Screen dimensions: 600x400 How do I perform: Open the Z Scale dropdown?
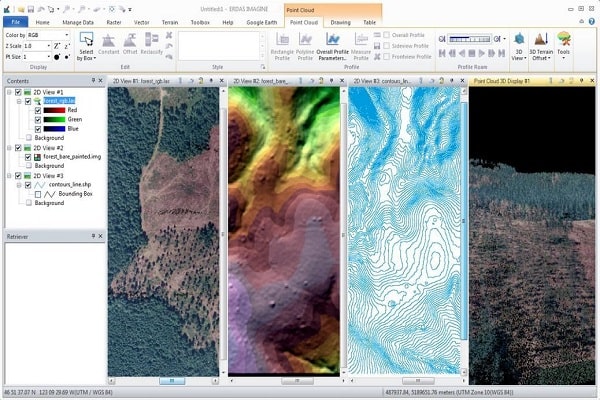[40, 46]
